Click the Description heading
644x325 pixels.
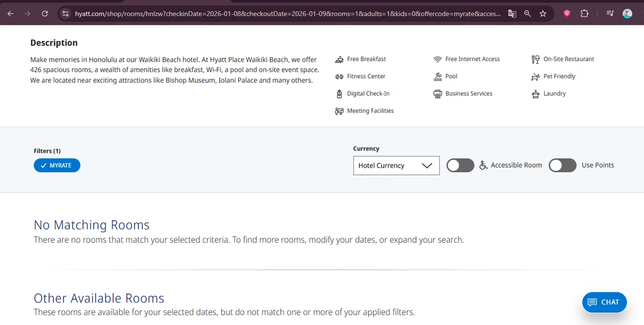coord(54,42)
